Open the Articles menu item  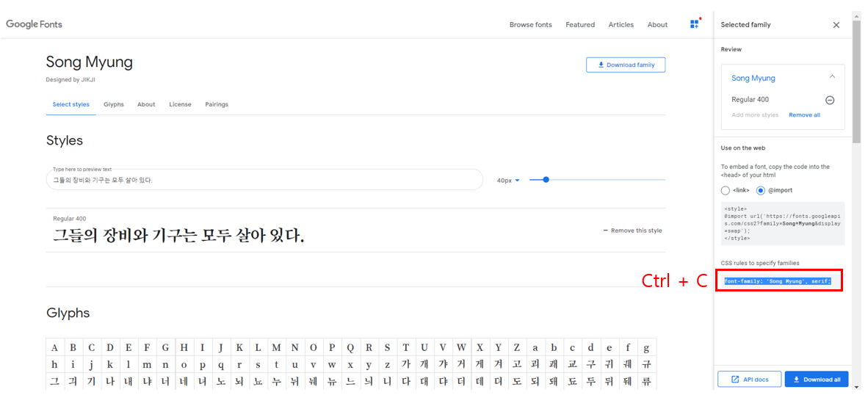coord(621,25)
